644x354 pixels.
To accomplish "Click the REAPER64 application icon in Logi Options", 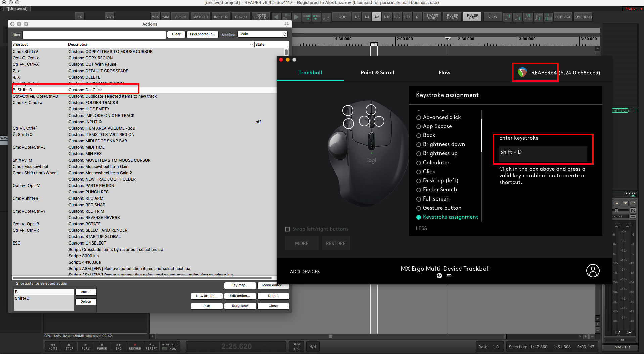I will point(522,72).
